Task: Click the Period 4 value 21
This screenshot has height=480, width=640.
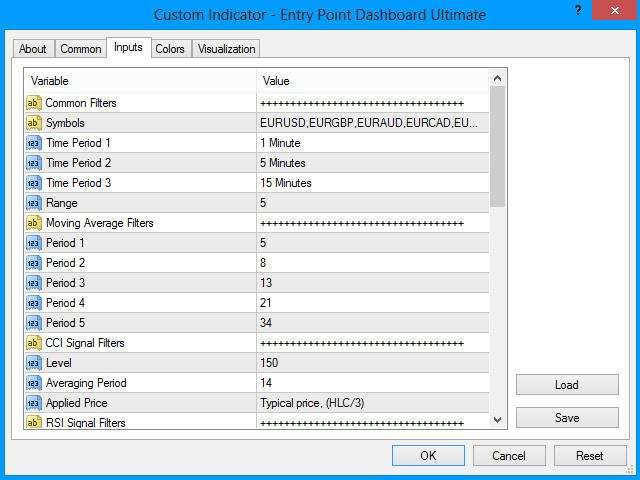Action: [x=266, y=303]
